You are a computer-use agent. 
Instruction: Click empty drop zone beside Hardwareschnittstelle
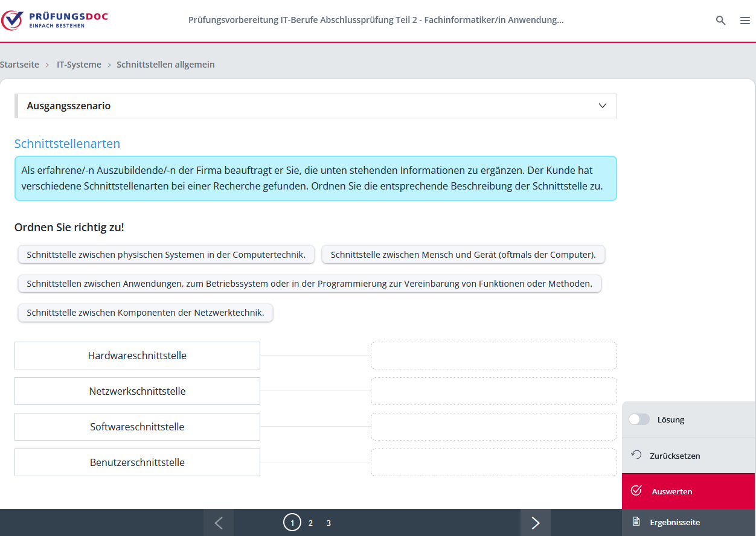[x=493, y=356]
